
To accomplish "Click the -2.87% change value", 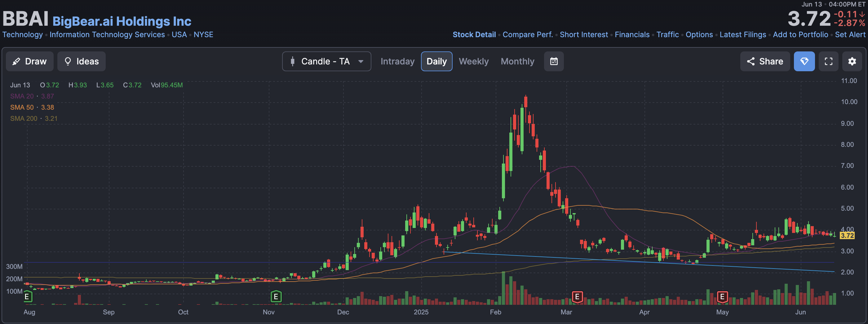I will click(x=849, y=23).
